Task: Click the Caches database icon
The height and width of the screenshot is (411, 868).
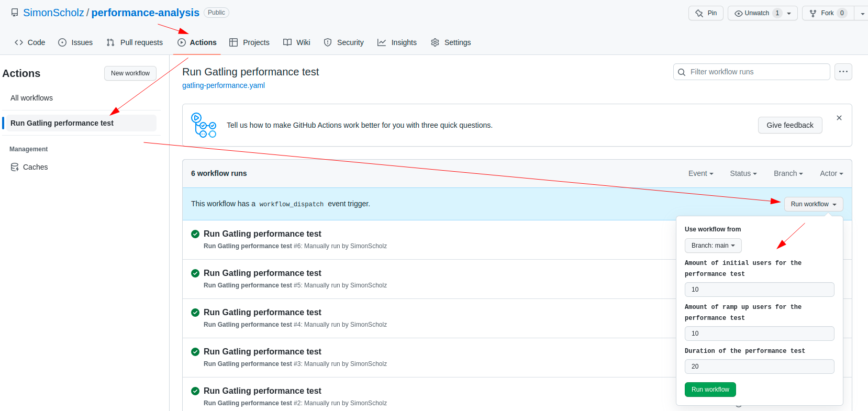Action: tap(15, 167)
